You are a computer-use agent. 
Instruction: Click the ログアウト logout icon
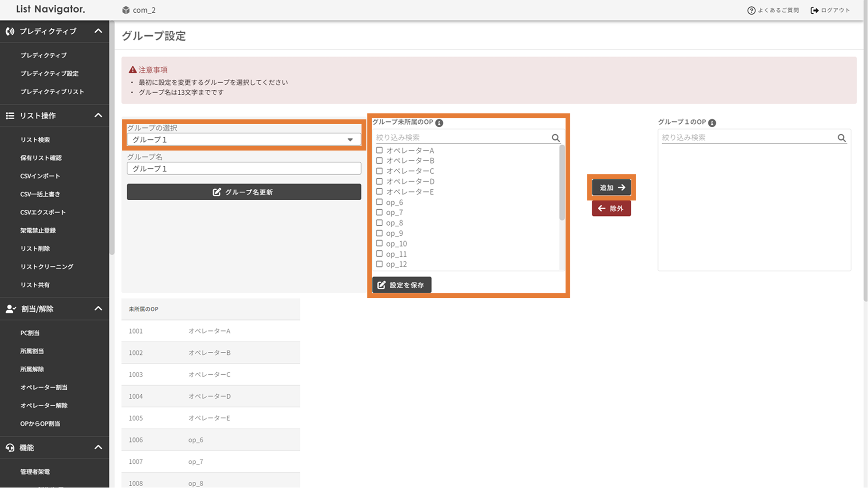(x=814, y=10)
